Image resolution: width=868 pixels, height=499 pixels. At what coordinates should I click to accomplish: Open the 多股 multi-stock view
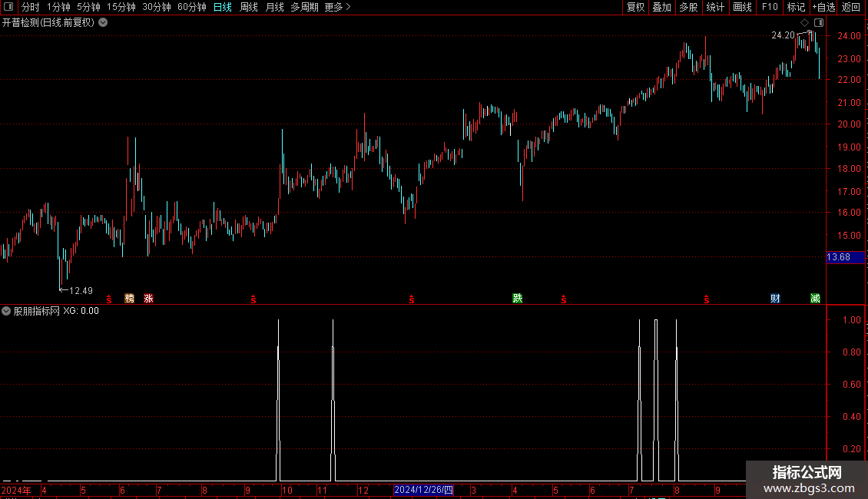tap(689, 7)
